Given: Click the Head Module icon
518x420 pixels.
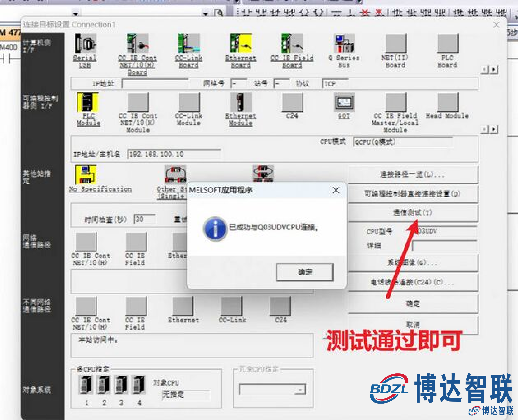Looking at the screenshot, I should point(448,102).
